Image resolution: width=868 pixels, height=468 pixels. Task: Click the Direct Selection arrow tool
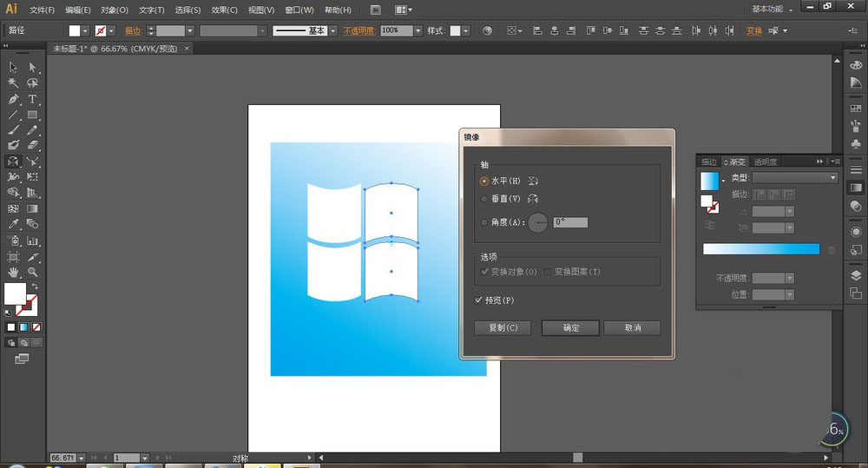tap(32, 68)
